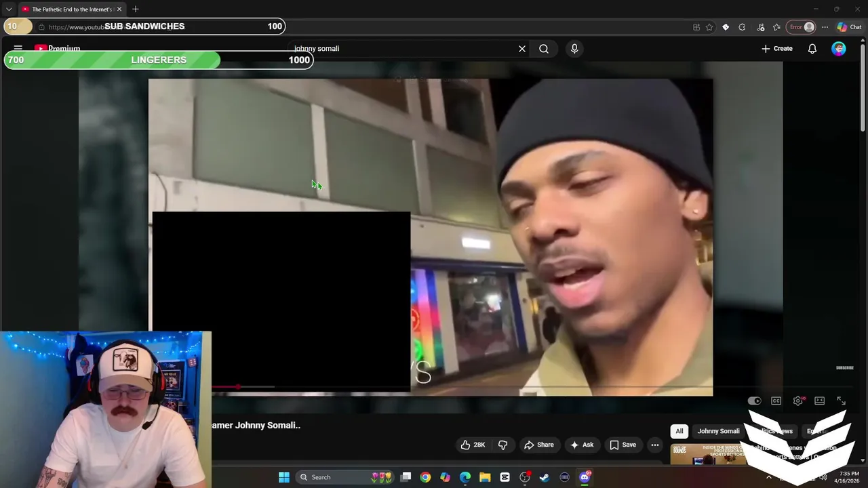Open the clock showing 7:35 PM
The height and width of the screenshot is (488, 868).
849,477
